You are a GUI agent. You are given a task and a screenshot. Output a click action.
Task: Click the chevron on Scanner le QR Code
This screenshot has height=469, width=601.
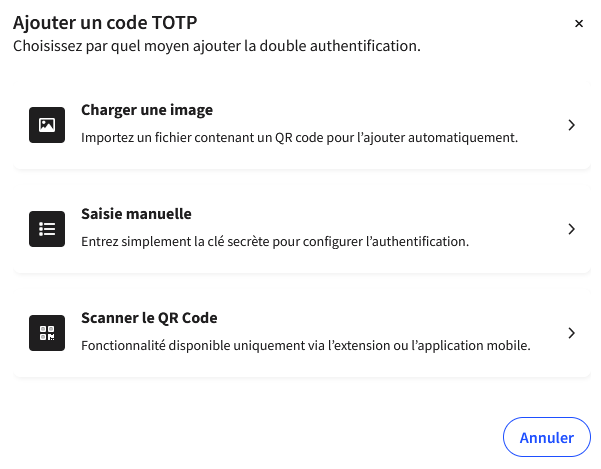click(571, 333)
